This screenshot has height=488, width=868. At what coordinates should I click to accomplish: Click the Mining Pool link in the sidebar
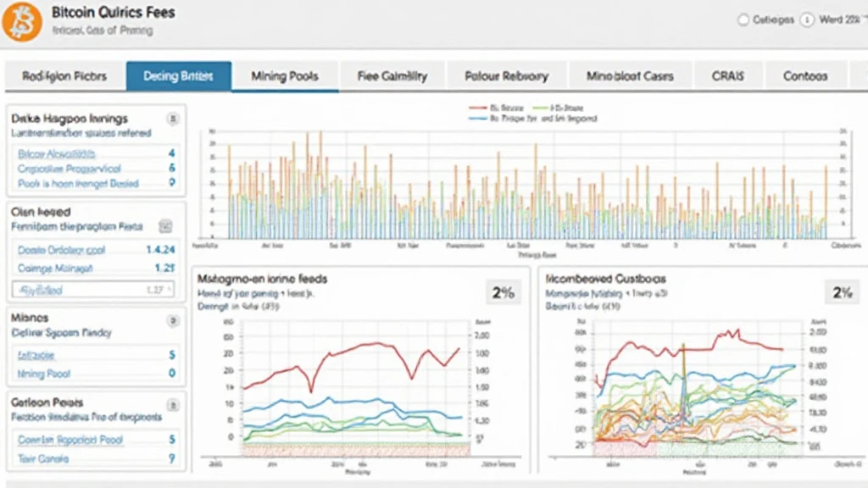click(44, 374)
